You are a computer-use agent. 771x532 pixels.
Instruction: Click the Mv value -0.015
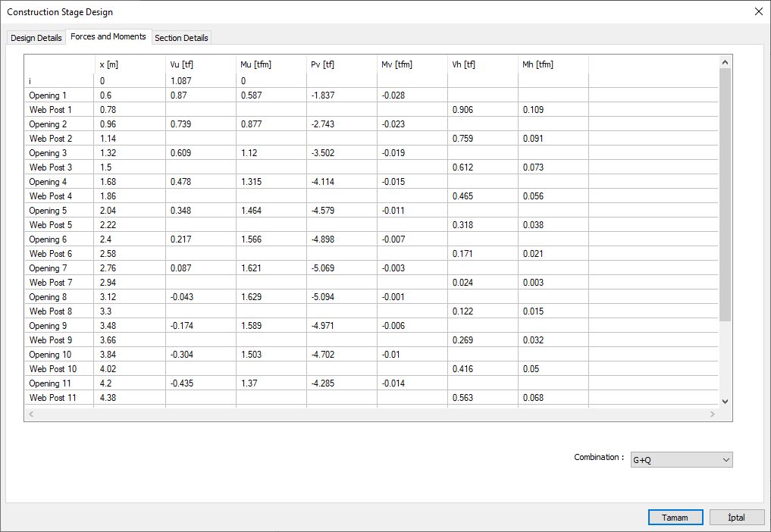[393, 182]
